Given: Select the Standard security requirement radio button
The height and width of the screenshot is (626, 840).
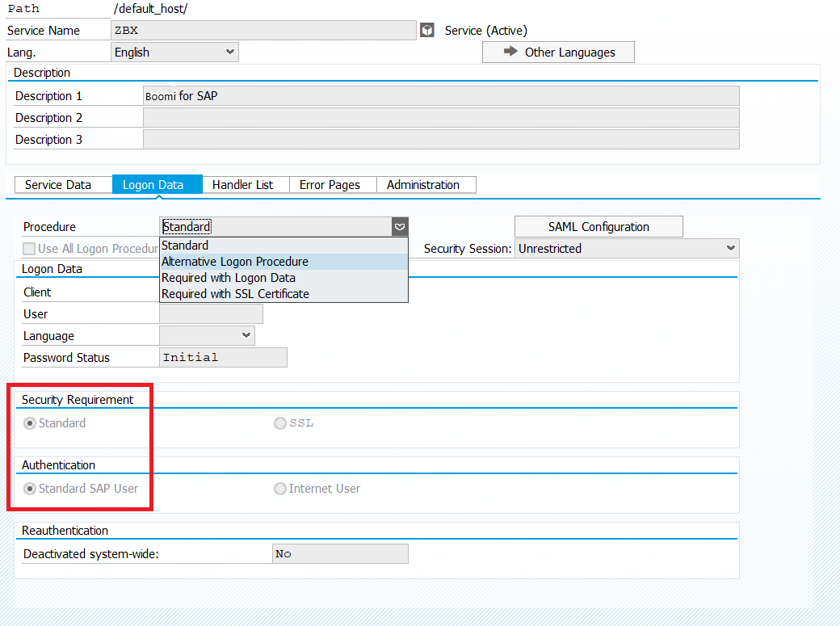Looking at the screenshot, I should [x=30, y=423].
